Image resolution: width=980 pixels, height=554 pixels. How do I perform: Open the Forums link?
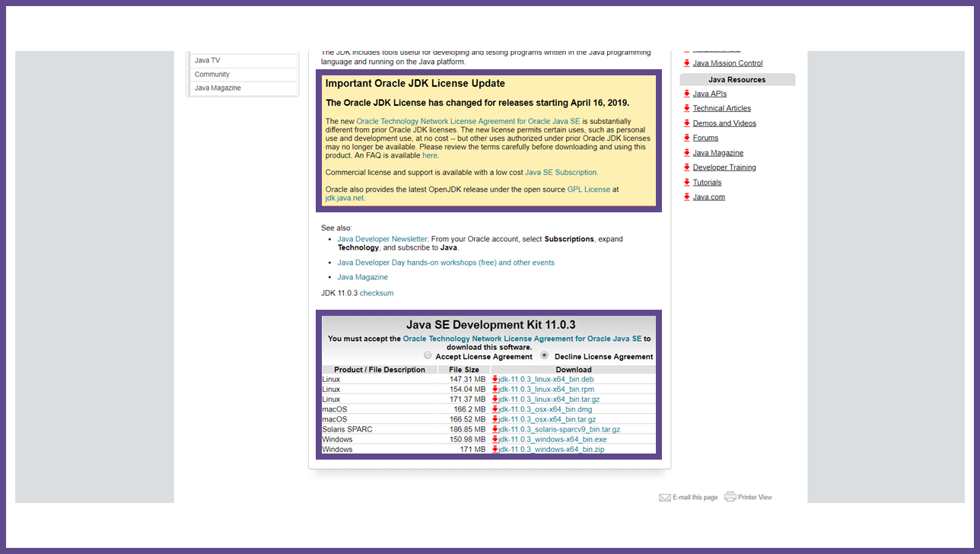(x=705, y=138)
